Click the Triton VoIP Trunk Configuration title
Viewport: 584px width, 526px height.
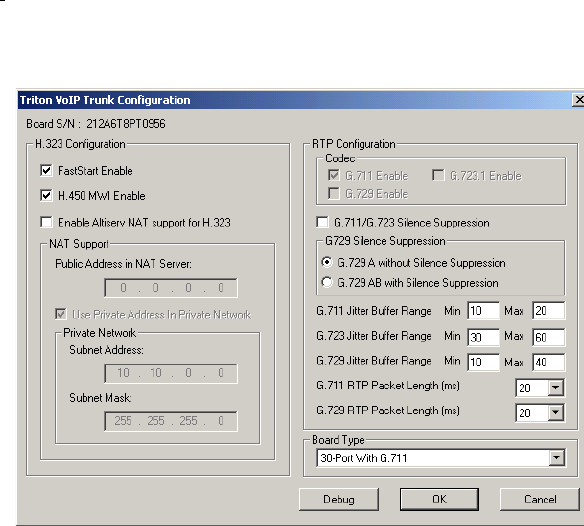click(105, 100)
